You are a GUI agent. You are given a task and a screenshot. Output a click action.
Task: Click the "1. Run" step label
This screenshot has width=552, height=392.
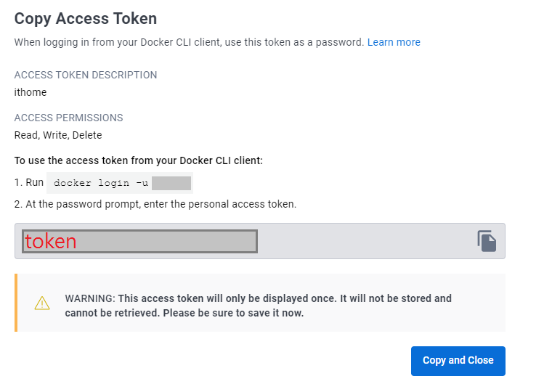click(29, 183)
